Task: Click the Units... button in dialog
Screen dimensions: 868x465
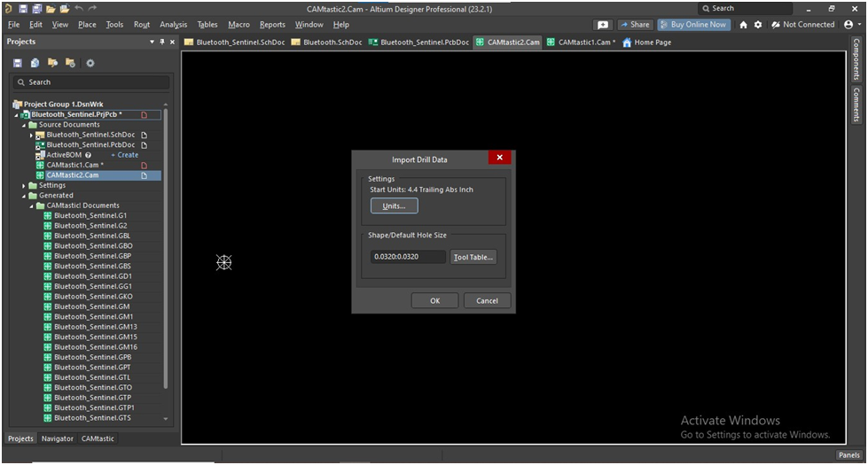Action: (x=394, y=205)
